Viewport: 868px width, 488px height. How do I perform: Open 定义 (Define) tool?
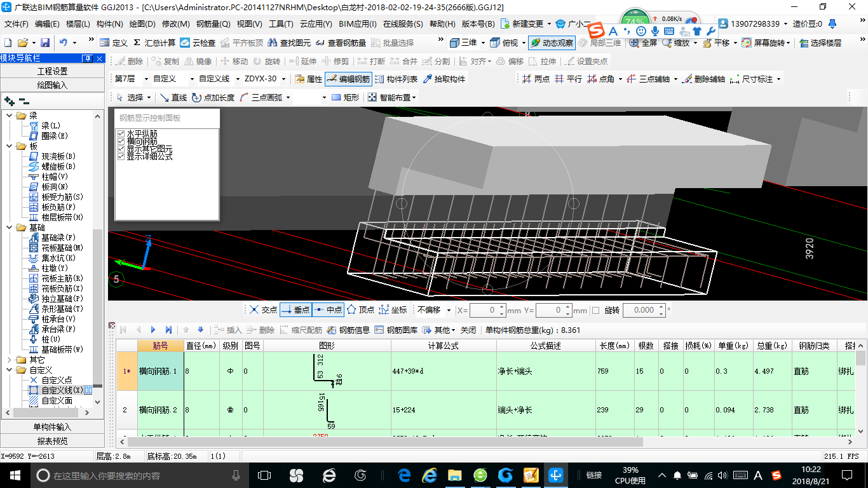(x=114, y=43)
